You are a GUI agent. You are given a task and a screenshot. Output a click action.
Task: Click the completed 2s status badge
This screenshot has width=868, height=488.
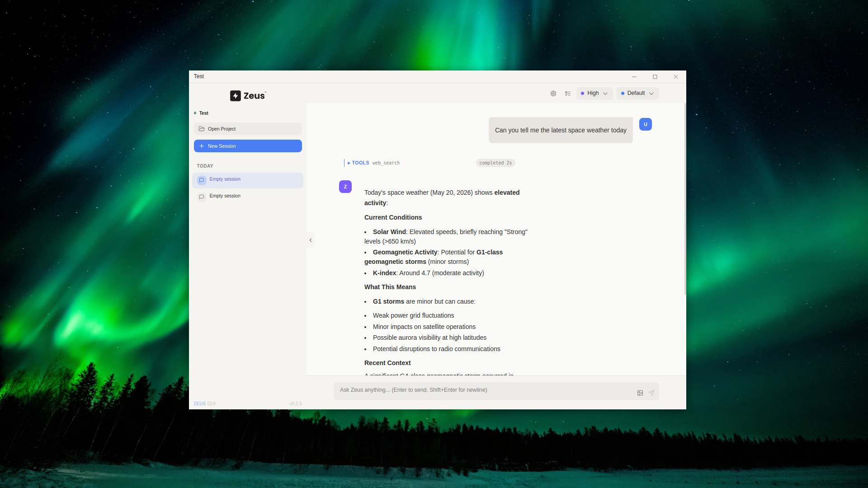click(495, 163)
